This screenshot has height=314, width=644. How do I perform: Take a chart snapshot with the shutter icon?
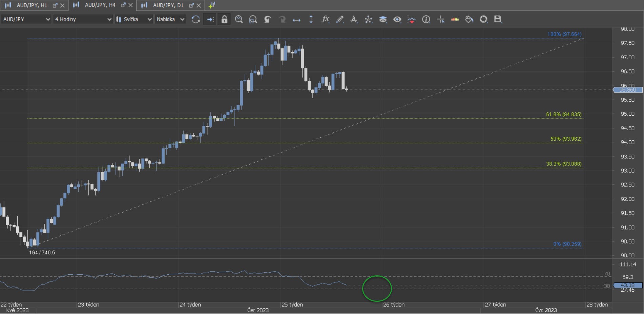coord(483,19)
